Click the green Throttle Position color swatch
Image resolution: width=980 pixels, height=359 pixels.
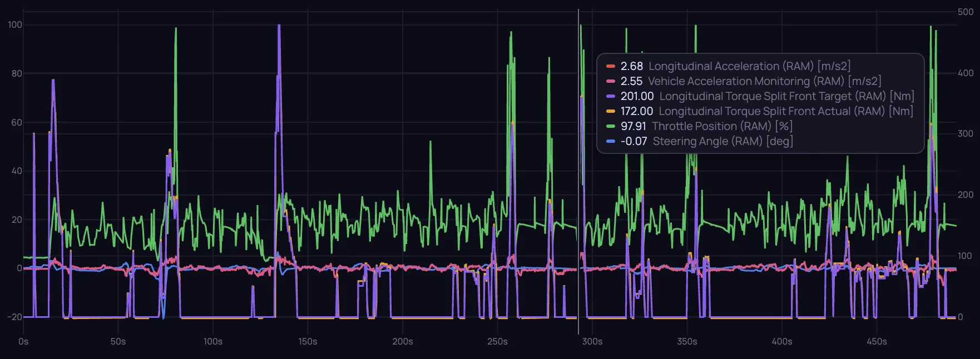611,126
